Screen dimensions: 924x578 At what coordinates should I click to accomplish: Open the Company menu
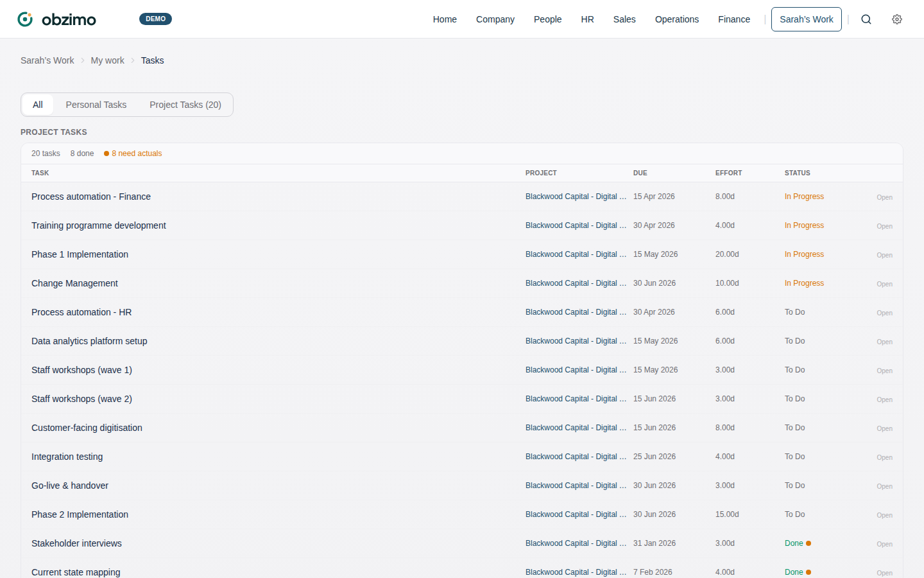coord(495,19)
